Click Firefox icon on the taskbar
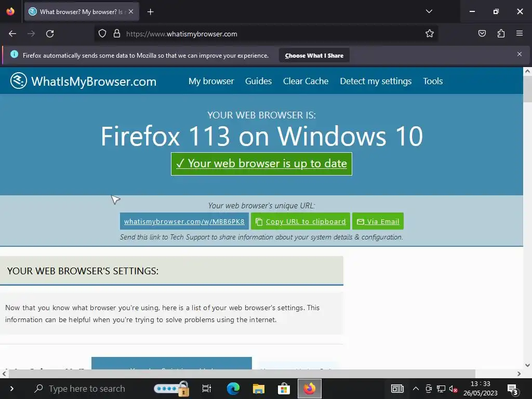 pyautogui.click(x=310, y=389)
